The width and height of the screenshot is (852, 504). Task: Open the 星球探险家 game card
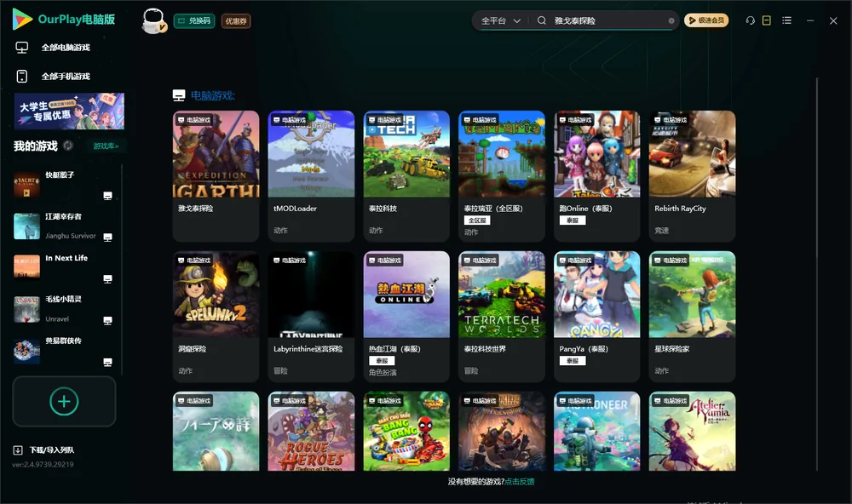[692, 317]
